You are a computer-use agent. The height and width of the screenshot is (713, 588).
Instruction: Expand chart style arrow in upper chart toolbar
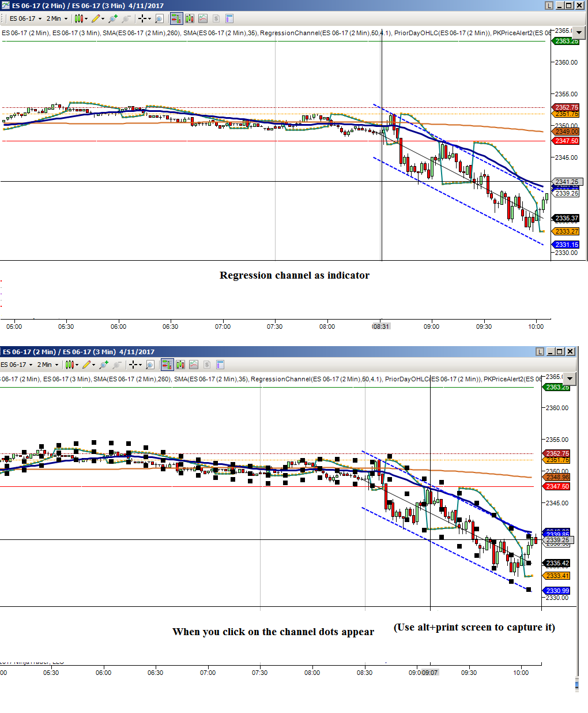(86, 18)
